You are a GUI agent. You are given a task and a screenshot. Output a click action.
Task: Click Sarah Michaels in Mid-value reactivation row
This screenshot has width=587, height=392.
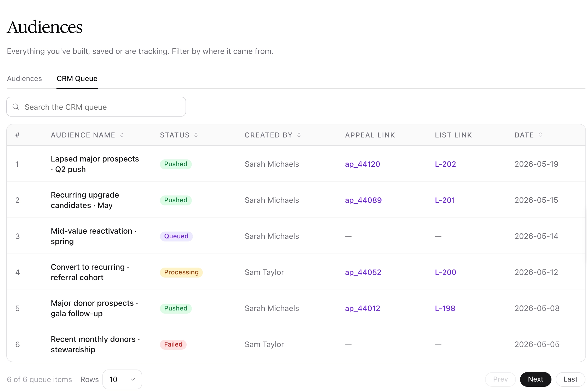[272, 236]
